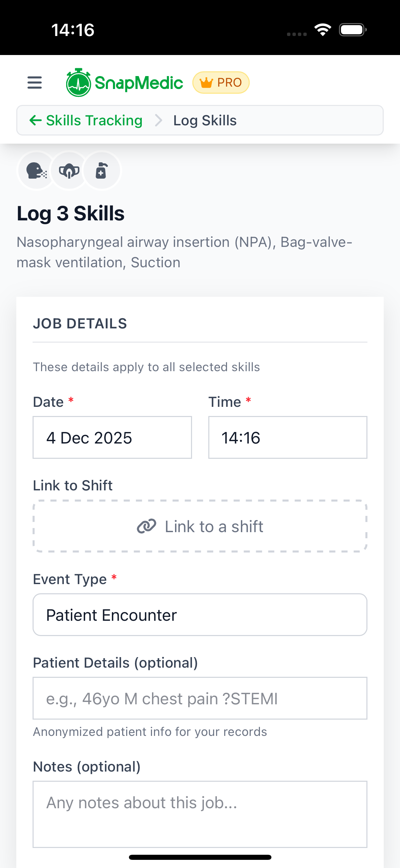400x868 pixels.
Task: Tap the PRO crown badge
Action: point(221,82)
